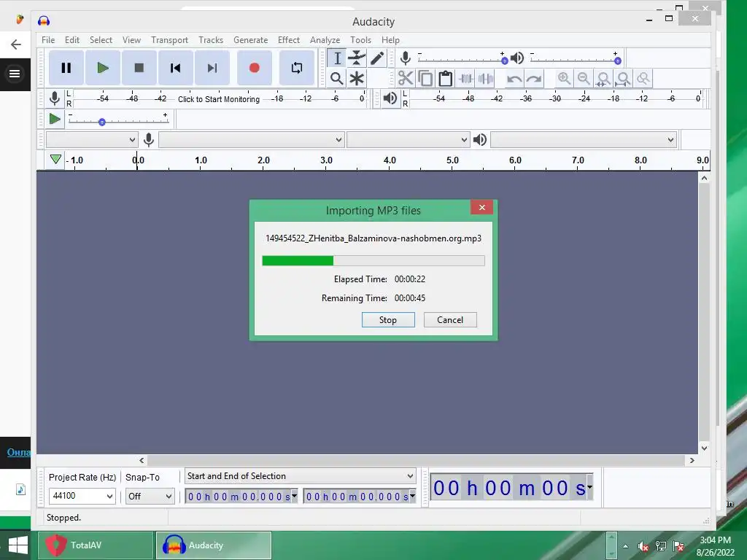The image size is (747, 560).
Task: Click the red Record button
Action: [x=255, y=68]
